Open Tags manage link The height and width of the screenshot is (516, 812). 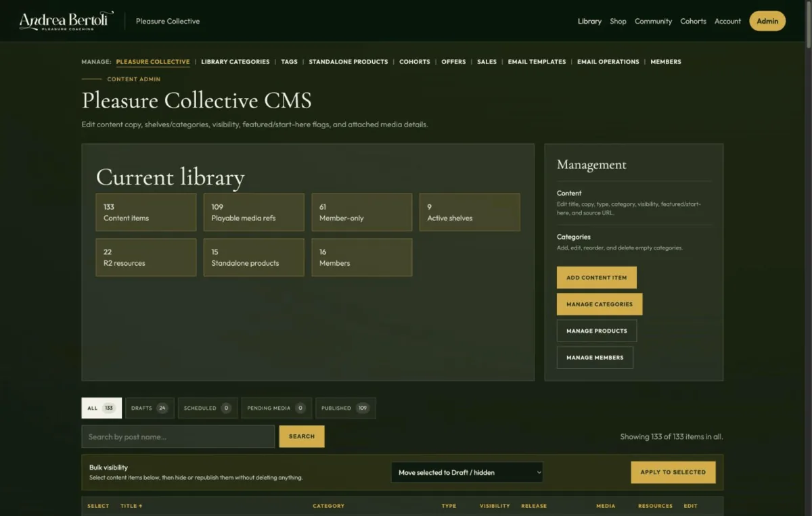(x=289, y=62)
